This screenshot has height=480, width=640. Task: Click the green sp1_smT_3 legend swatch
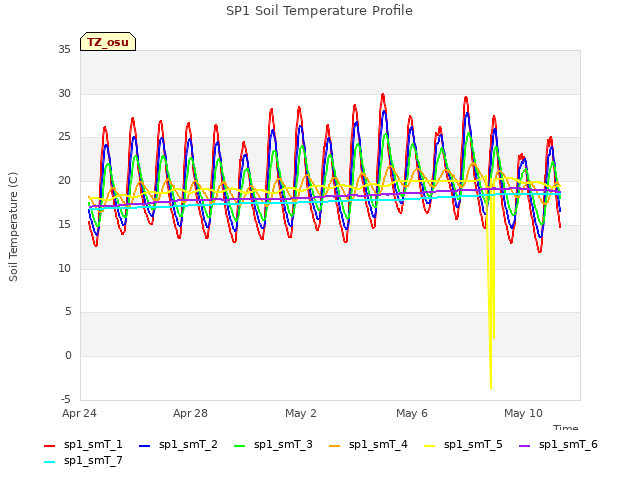point(240,446)
